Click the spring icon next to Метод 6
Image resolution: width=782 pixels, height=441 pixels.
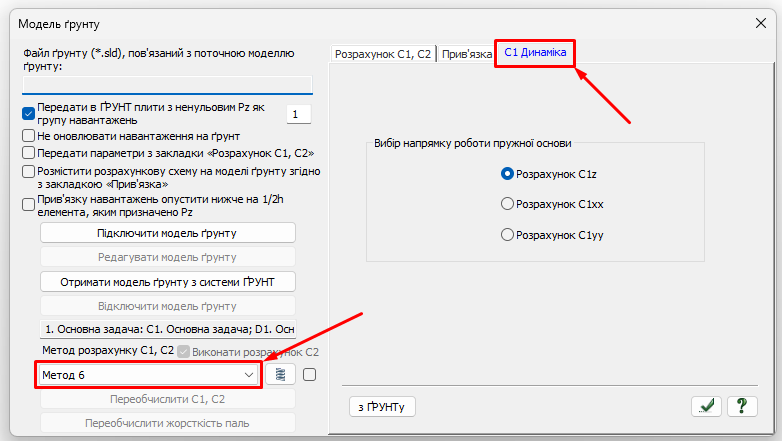click(281, 374)
